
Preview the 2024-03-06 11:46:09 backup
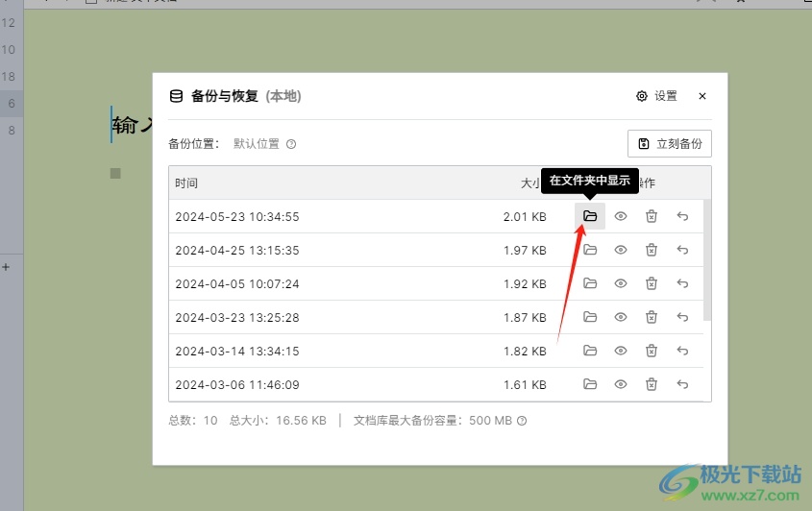pyautogui.click(x=621, y=384)
